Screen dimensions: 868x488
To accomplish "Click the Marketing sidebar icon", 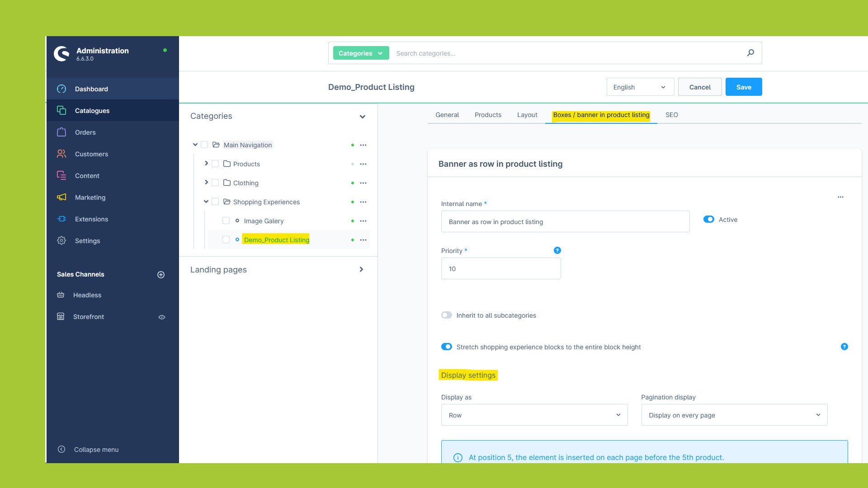I will pos(61,197).
